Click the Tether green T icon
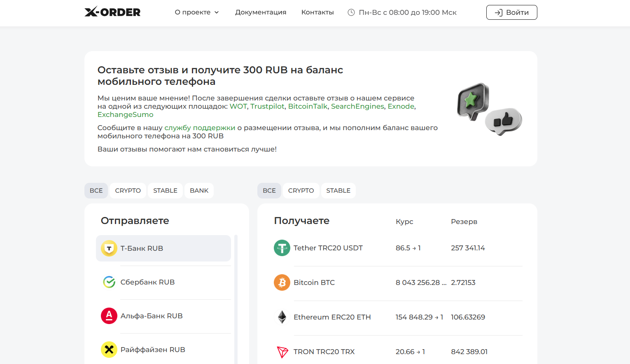Viewport: 630px width, 364px height. point(282,248)
